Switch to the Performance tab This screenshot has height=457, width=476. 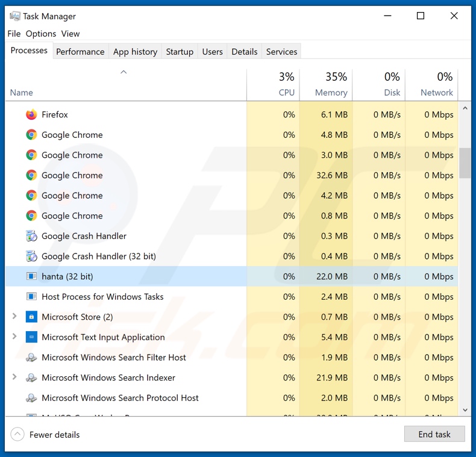pos(81,52)
